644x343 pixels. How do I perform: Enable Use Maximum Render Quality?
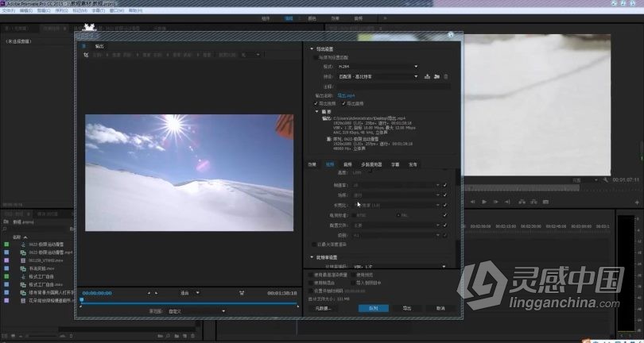311,275
